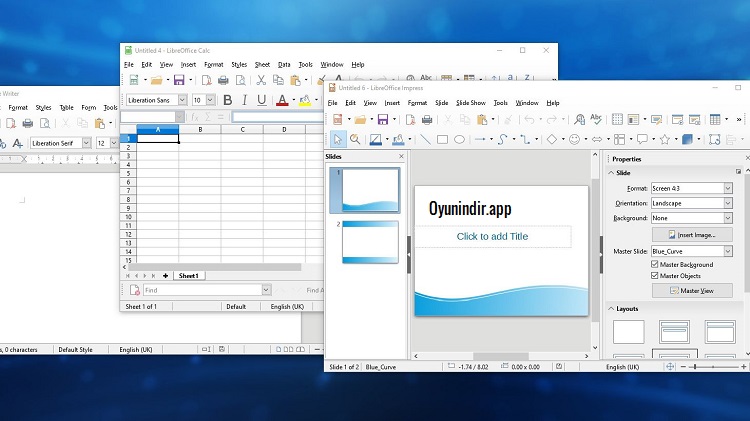Click the Save icon in Calc toolbar
This screenshot has width=750, height=421.
click(x=179, y=80)
